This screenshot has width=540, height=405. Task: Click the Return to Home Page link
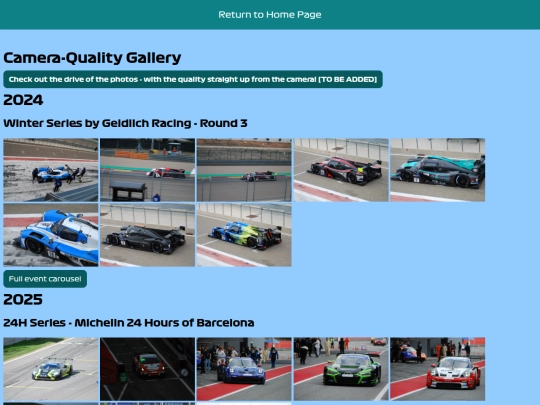[270, 14]
